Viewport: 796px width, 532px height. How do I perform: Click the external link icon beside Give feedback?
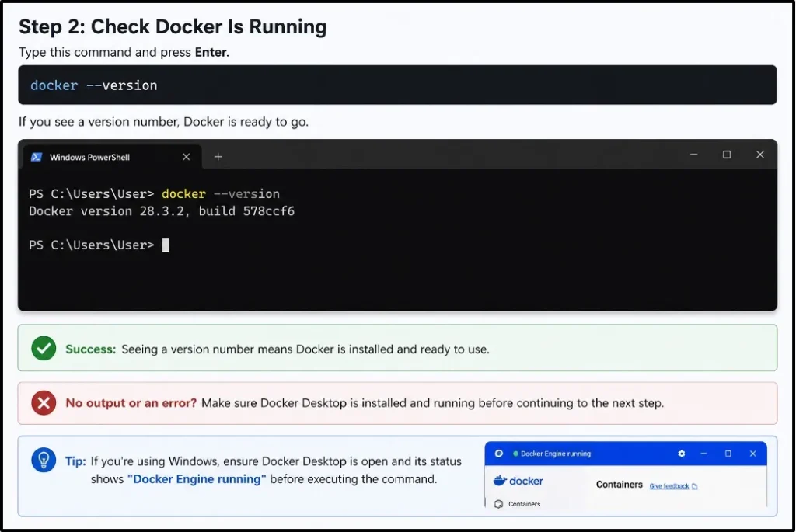tap(694, 486)
